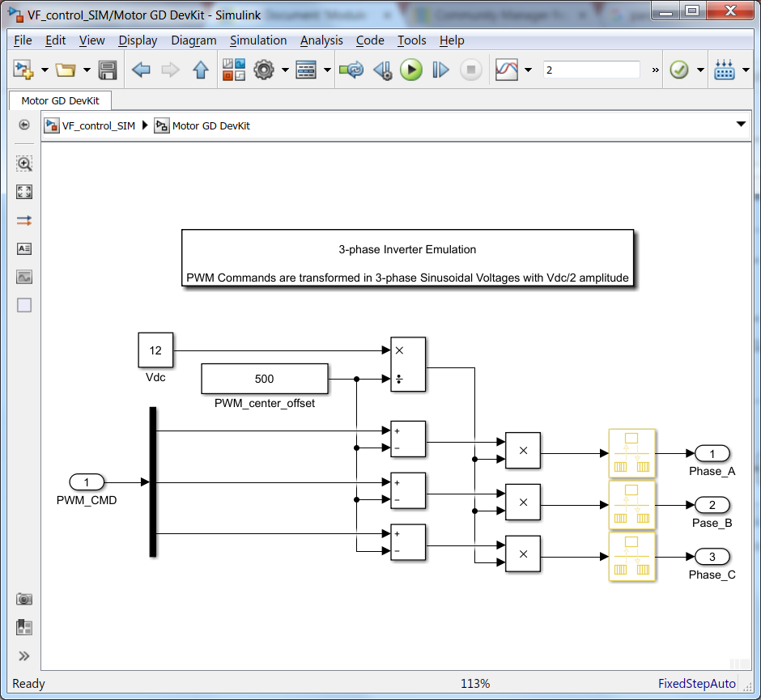Go up to parent with blue up arrow
Viewport: 761px width, 700px height.
[x=201, y=70]
